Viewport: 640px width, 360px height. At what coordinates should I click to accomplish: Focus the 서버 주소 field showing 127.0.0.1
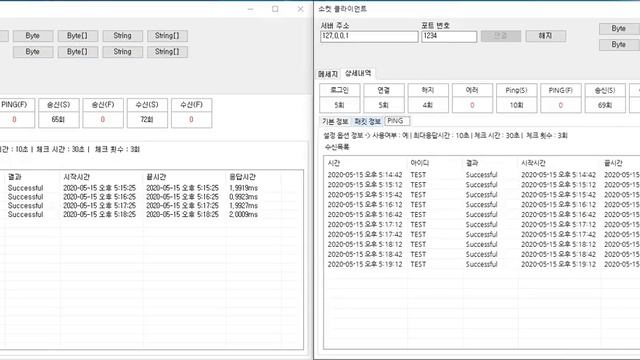click(369, 36)
